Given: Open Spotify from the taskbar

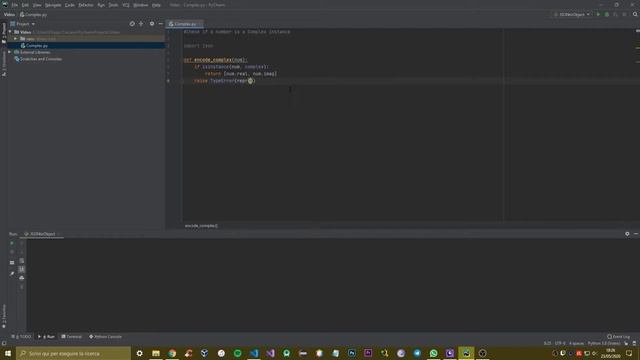Looking at the screenshot, I should (238, 353).
